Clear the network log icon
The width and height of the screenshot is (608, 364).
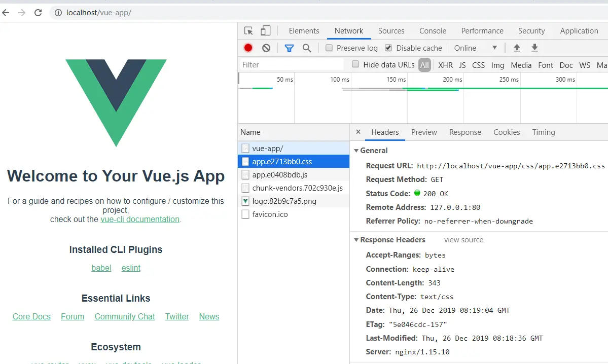click(x=266, y=48)
